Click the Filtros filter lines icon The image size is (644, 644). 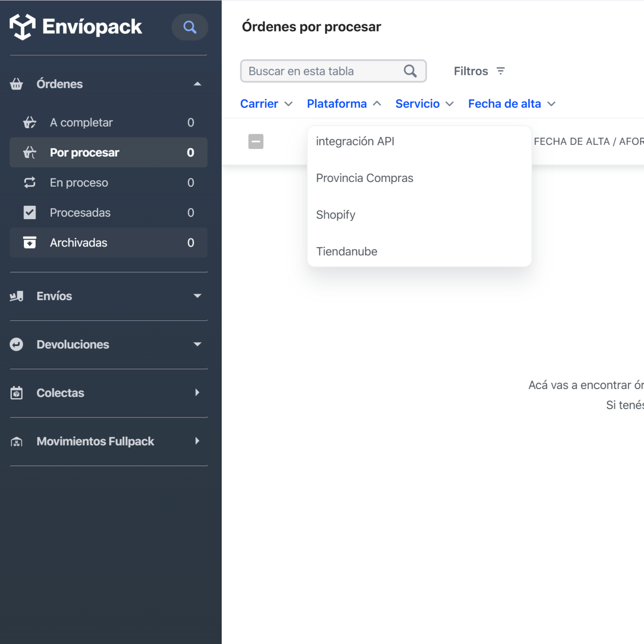tap(500, 71)
